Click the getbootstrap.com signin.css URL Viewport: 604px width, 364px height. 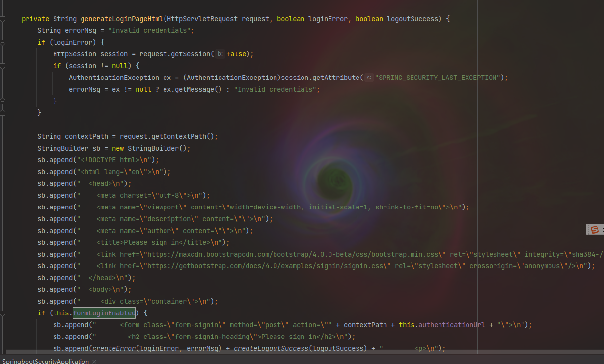pos(265,266)
